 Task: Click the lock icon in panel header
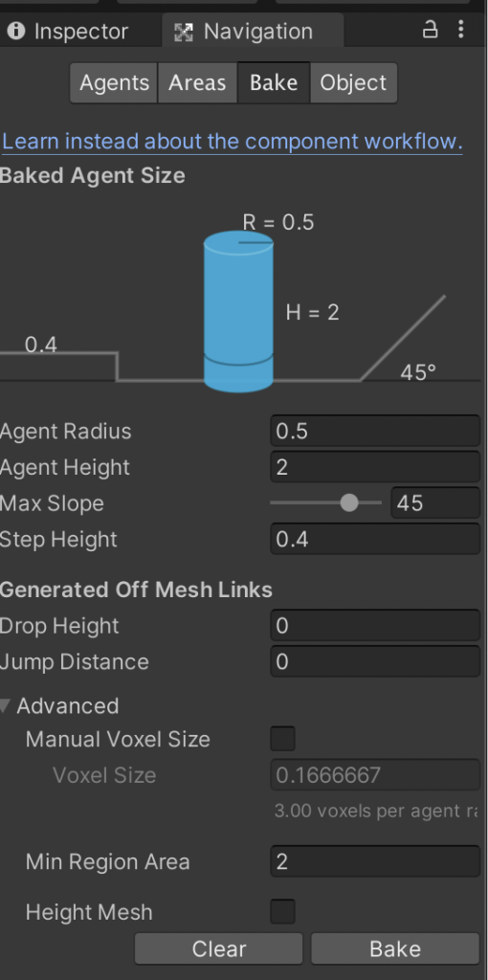[x=430, y=30]
